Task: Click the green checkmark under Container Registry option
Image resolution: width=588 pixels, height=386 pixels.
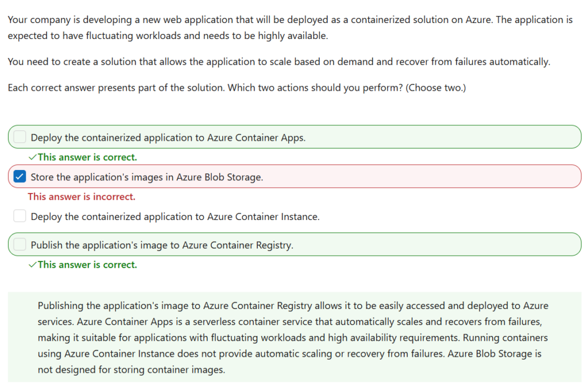Action: point(33,265)
